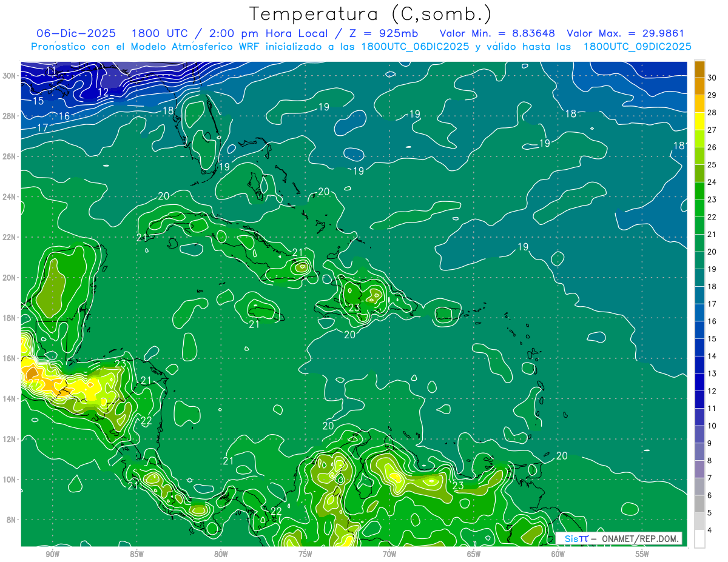Click the "65W" longitude axis label
The image size is (728, 562).
click(474, 554)
